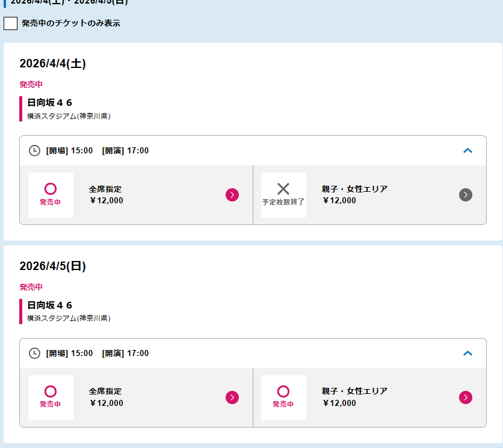The height and width of the screenshot is (448, 503).
Task: Collapse the April 4 showtime chevron
Action: click(468, 150)
